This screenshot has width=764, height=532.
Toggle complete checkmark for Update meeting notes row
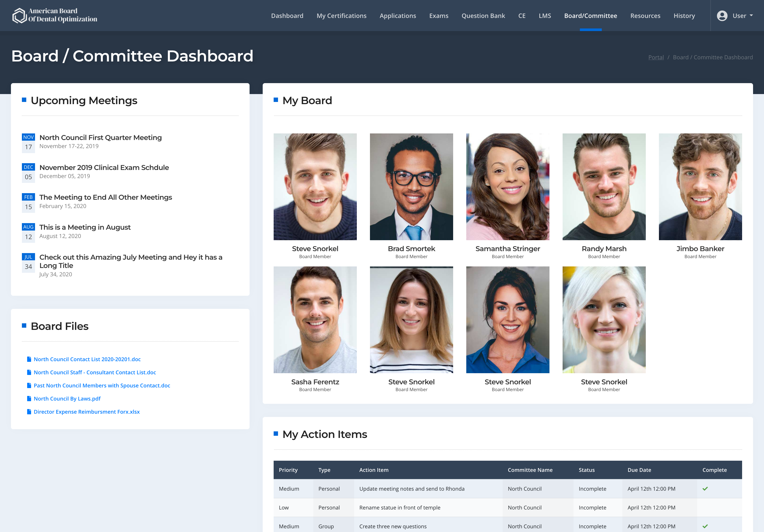(705, 489)
